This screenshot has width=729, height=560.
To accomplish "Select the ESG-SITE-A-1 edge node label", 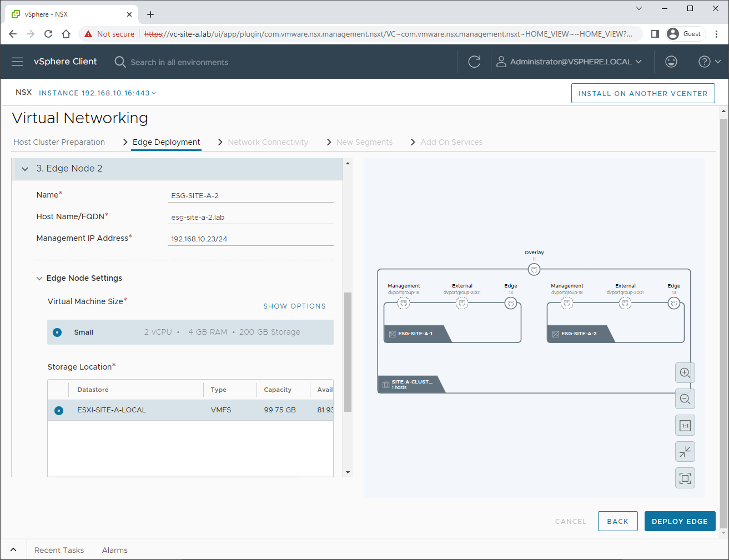I will [x=415, y=334].
